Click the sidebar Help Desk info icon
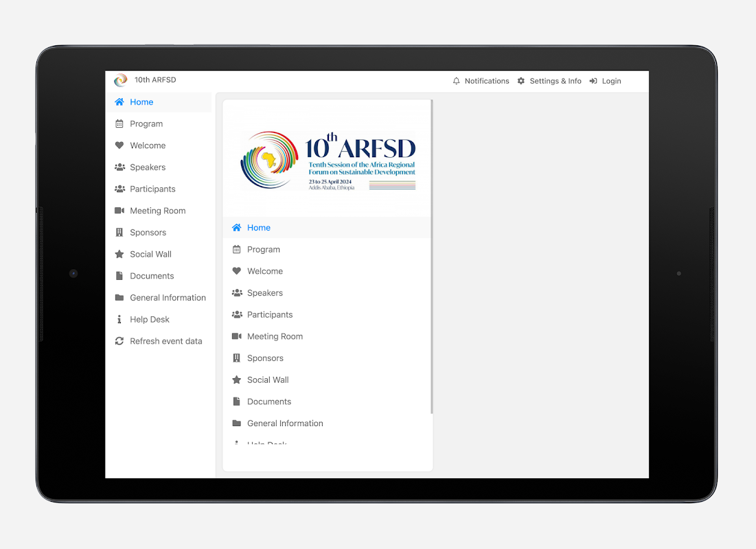This screenshot has height=549, width=756. [x=119, y=319]
